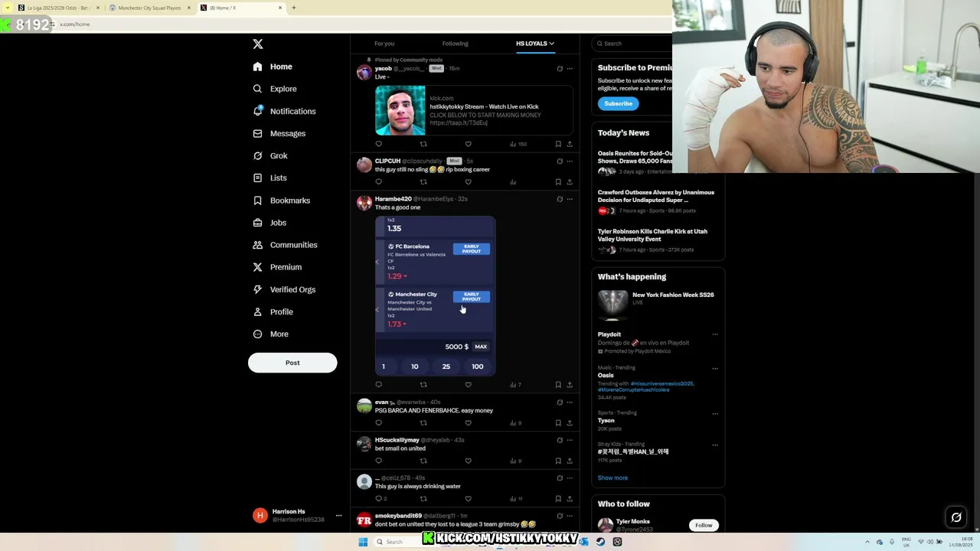Open the Kick stream link card thumbnail

pos(400,110)
